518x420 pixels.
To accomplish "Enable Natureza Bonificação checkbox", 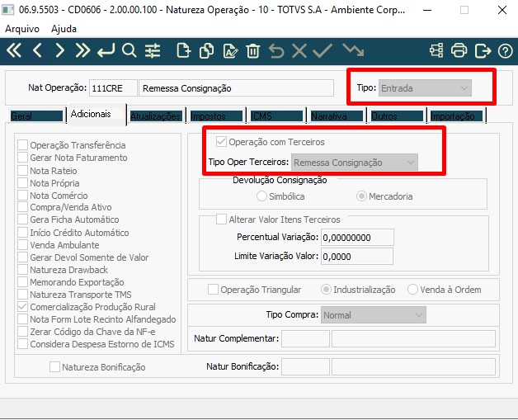I will (x=54, y=367).
